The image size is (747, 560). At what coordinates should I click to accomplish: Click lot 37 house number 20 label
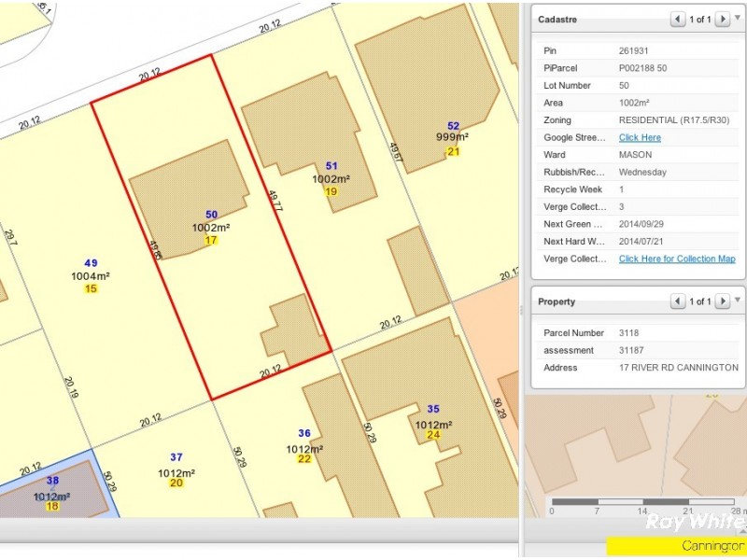[176, 483]
